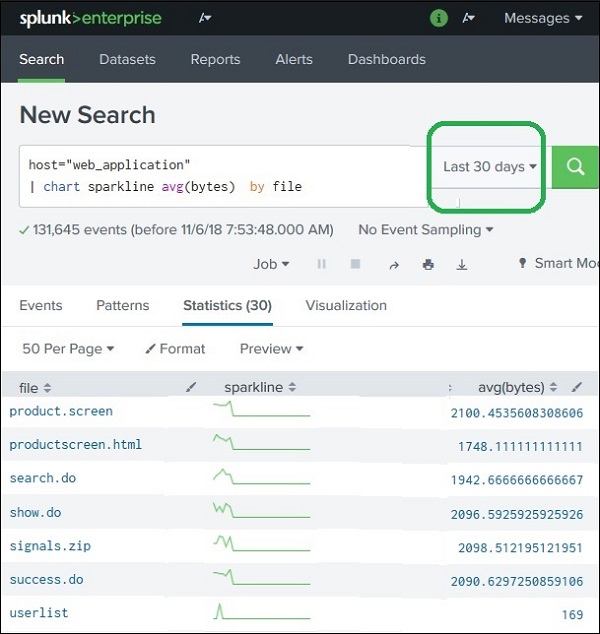600x634 pixels.
Task: Click the Format button
Action: click(175, 349)
